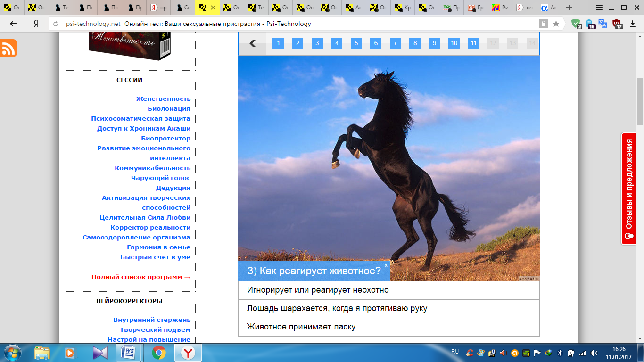Open the browser downloads arrow icon
The height and width of the screenshot is (362, 644).
(633, 24)
